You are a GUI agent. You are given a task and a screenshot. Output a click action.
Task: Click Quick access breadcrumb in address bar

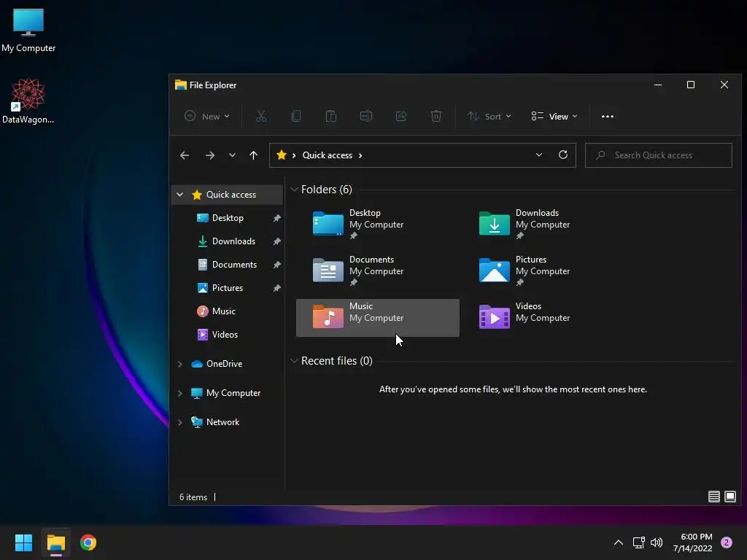(328, 155)
